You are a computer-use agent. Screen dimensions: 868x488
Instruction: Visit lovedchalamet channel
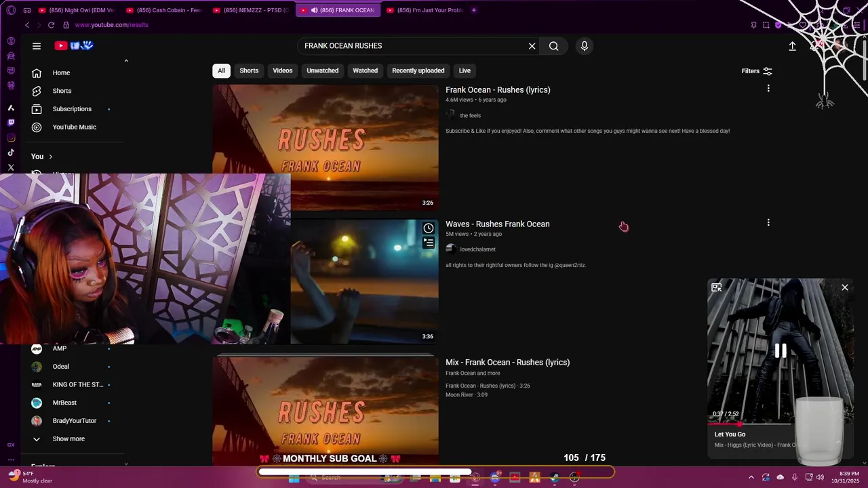point(477,249)
